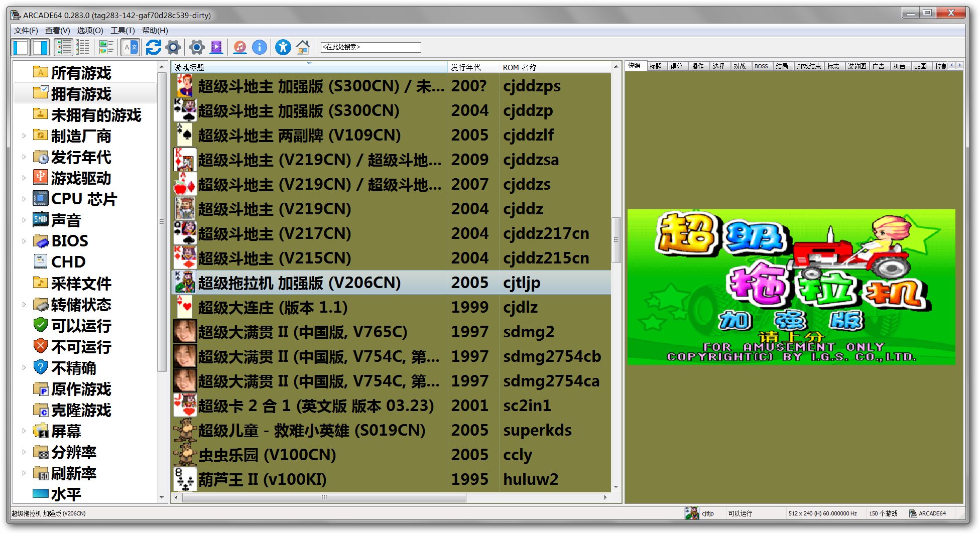The height and width of the screenshot is (534, 980).
Task: Toggle the A/文 language translation button
Action: click(130, 48)
